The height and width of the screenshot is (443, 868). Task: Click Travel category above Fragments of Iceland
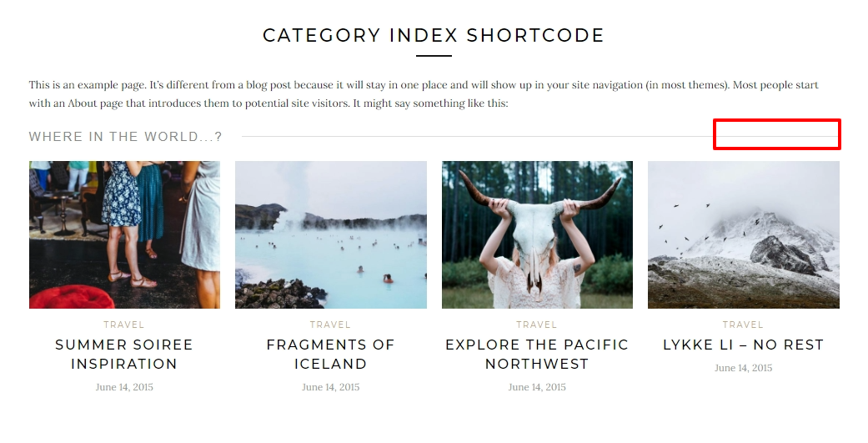[x=330, y=325]
